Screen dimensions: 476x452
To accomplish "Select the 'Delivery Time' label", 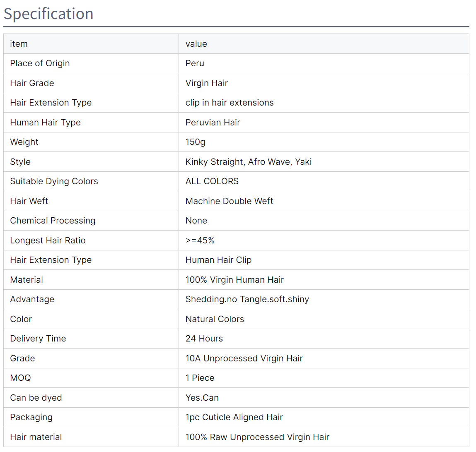I will 38,339.
